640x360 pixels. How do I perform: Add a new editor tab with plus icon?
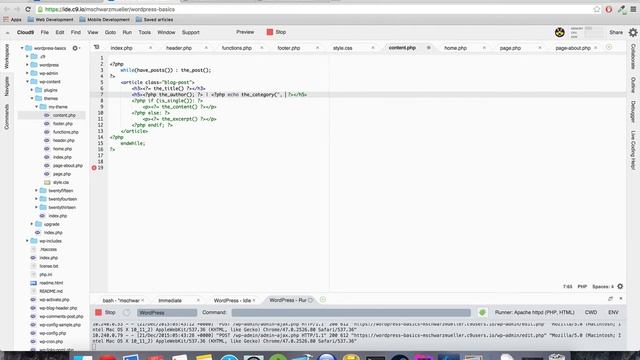(x=609, y=47)
